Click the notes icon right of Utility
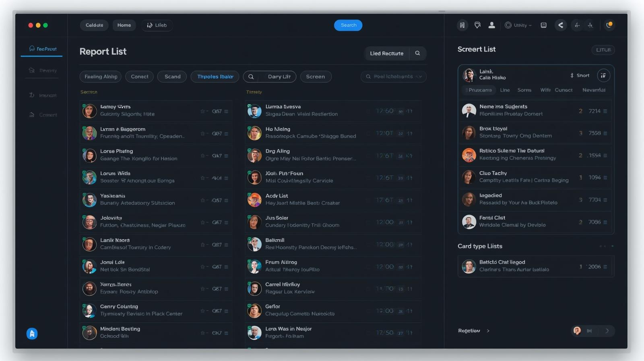 coord(543,25)
